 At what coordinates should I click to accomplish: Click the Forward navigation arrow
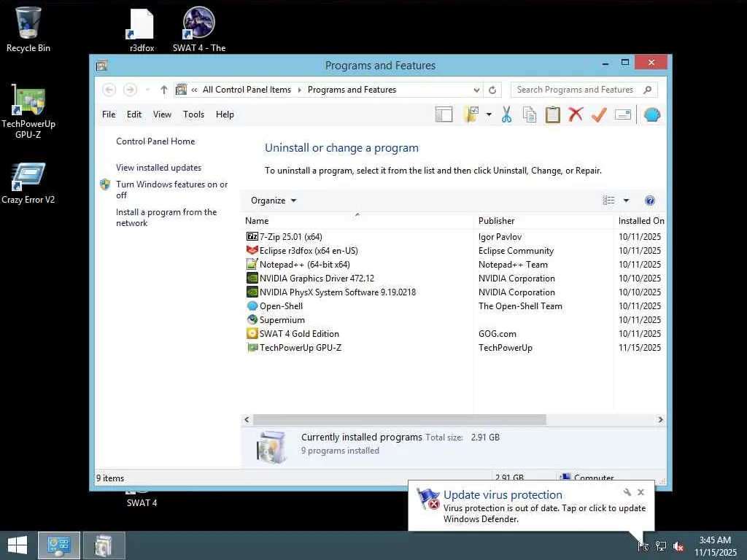pos(130,90)
